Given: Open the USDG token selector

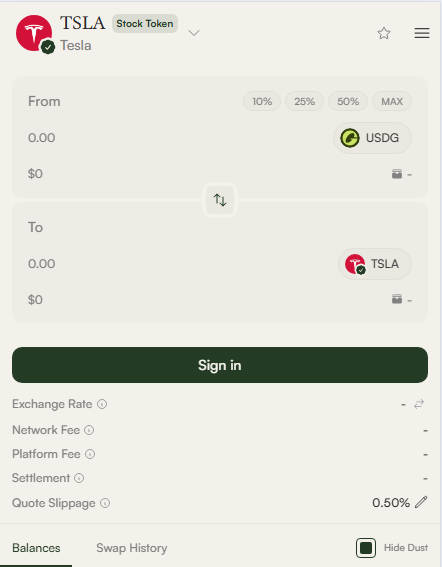Looking at the screenshot, I should click(x=372, y=138).
